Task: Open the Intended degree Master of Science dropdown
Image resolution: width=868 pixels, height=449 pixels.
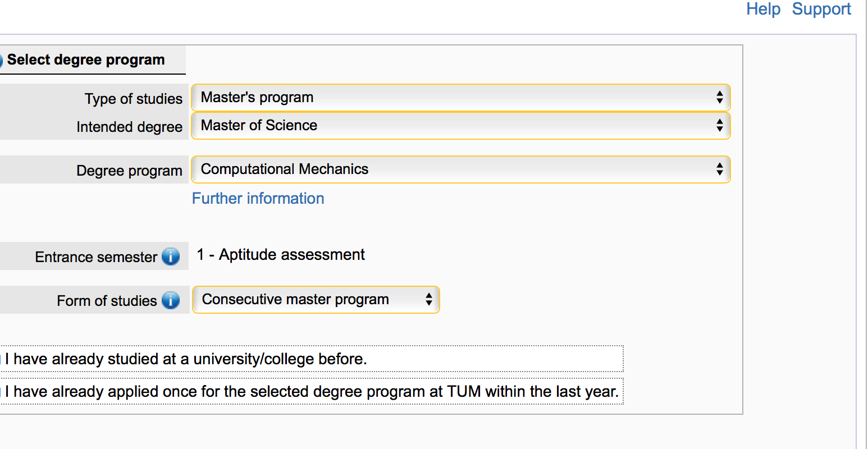Action: [461, 126]
